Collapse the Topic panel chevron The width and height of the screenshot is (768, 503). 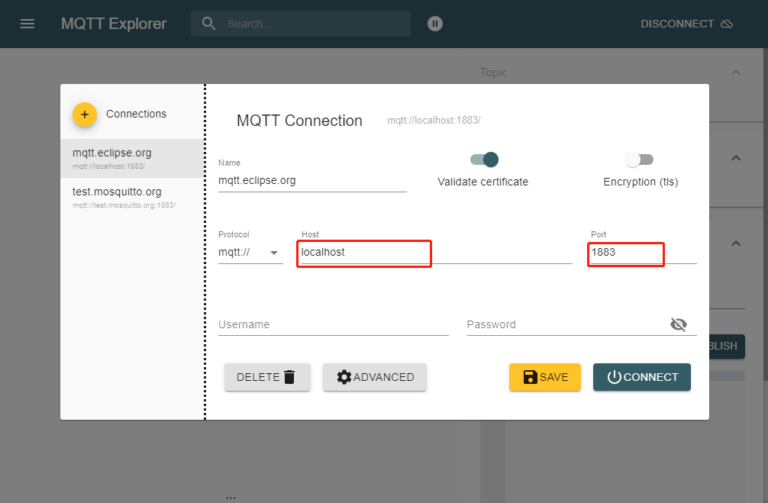pyautogui.click(x=736, y=73)
